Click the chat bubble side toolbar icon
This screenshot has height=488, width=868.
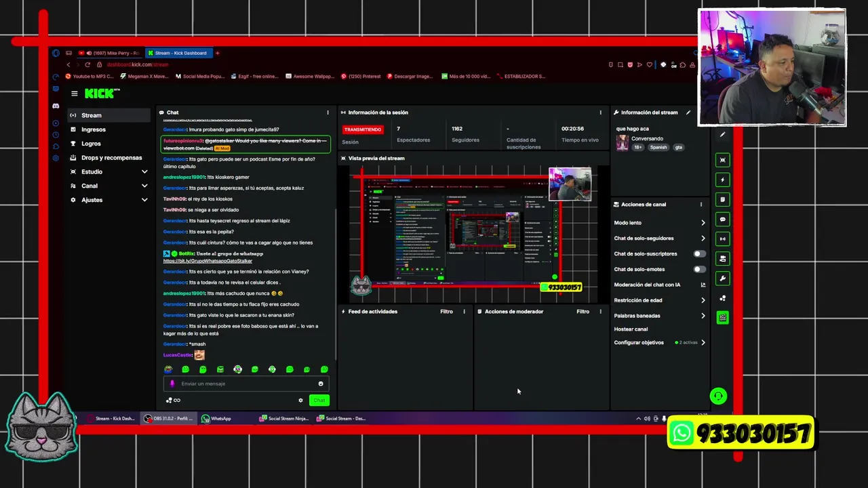[x=722, y=219]
